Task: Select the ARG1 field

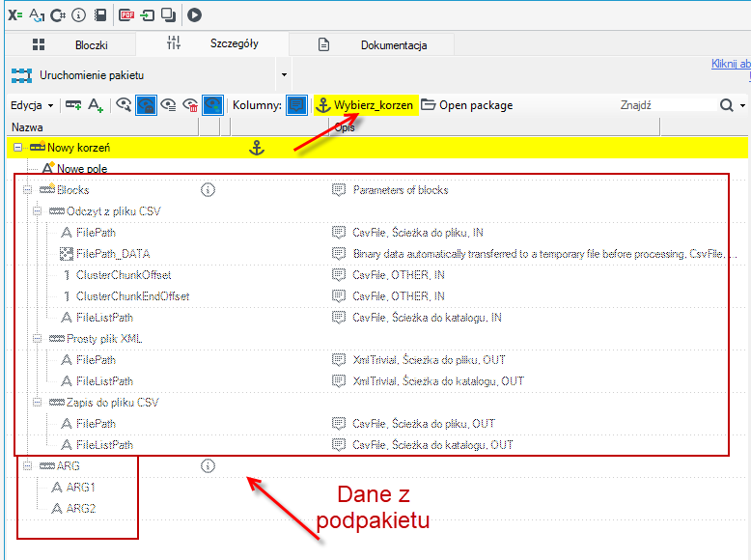Action: [x=80, y=488]
